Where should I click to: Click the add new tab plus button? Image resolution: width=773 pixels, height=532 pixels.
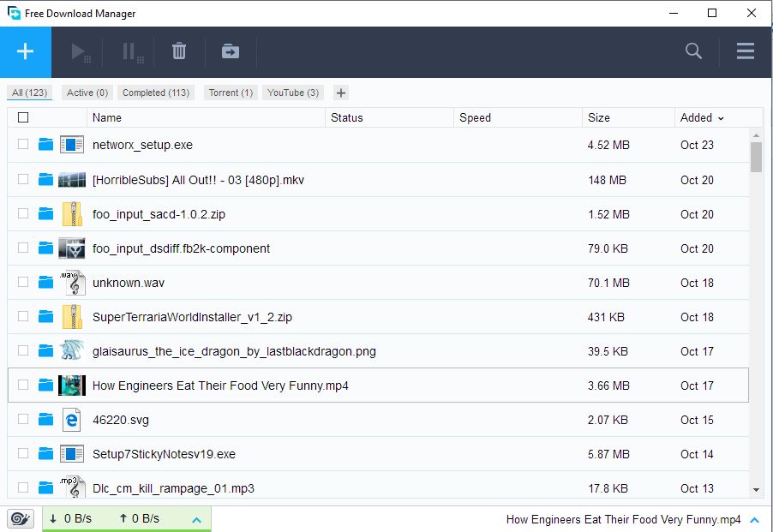click(340, 92)
